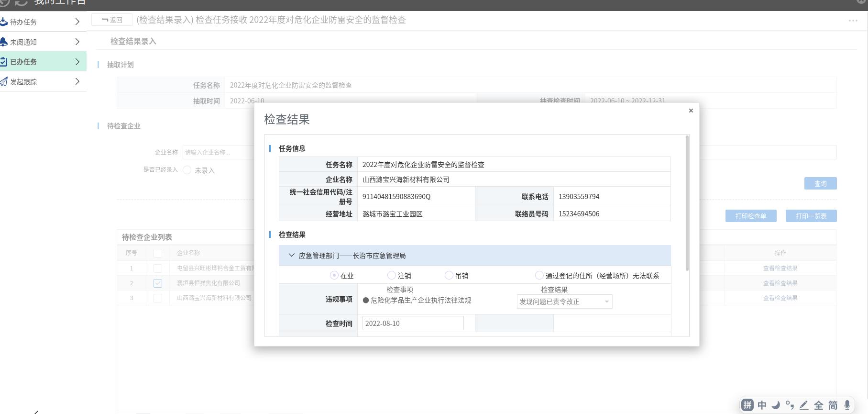The width and height of the screenshot is (868, 414).
Task: Expand the 发起跟踪 chevron arrow
Action: point(77,82)
